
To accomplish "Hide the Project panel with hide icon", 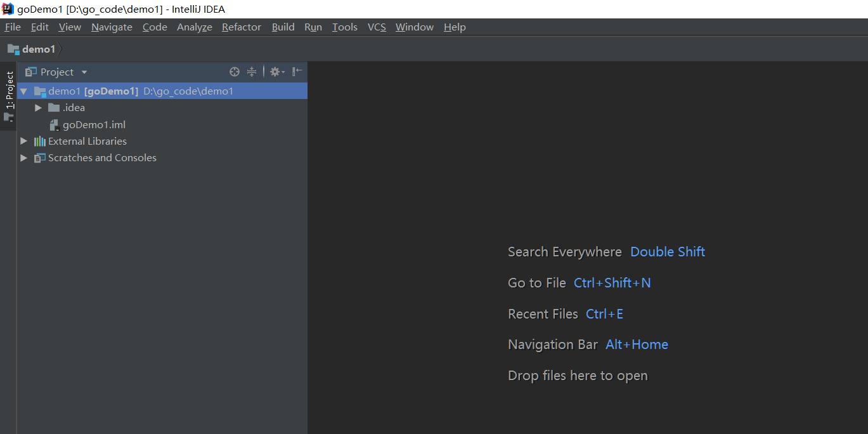I will click(297, 72).
